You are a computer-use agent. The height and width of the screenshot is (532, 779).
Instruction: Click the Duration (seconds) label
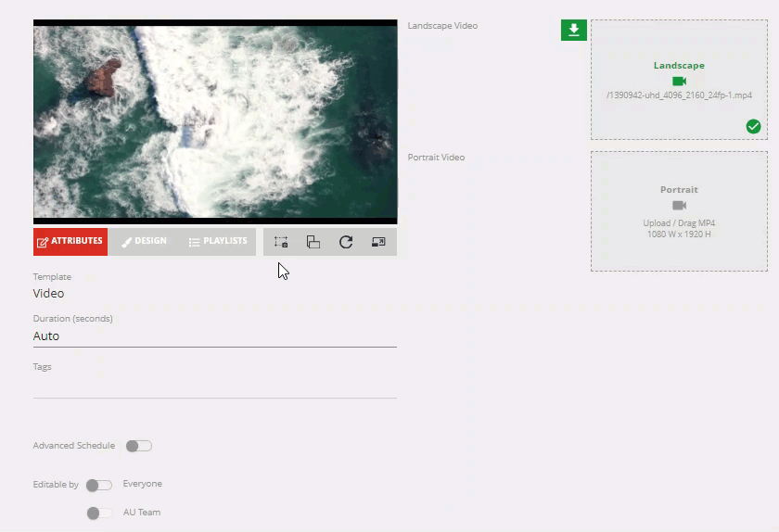coord(73,319)
